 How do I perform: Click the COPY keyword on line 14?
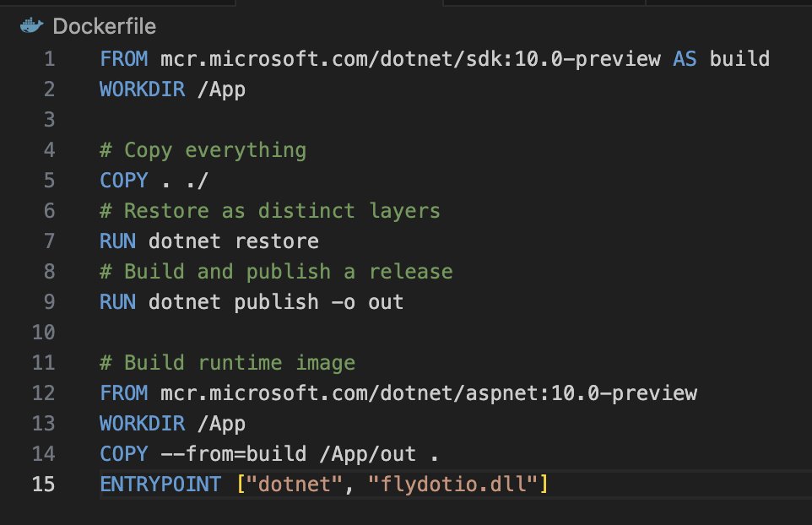tap(124, 454)
